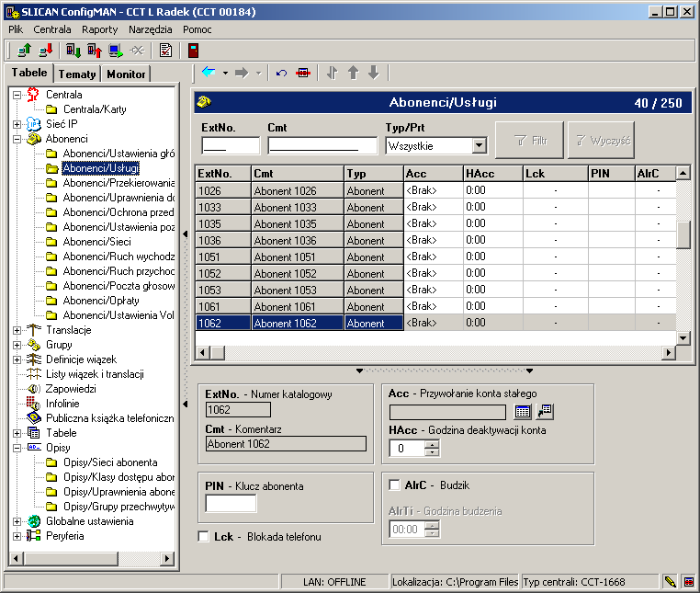Open the Pomoc menu
700x593 pixels.
197,29
